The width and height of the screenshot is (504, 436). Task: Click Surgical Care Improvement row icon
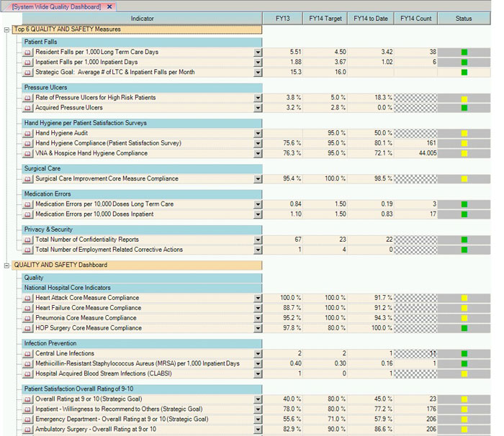coord(27,179)
